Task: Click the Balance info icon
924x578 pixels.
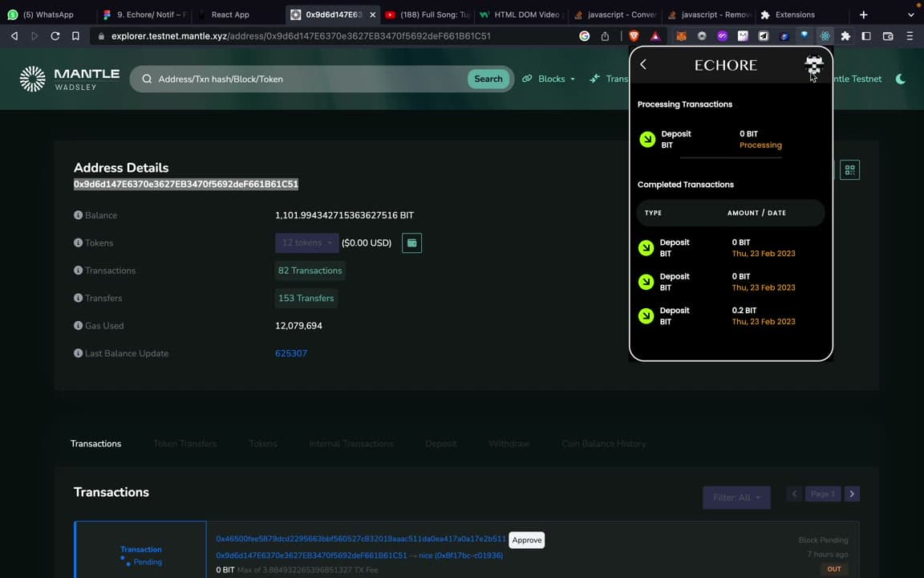Action: pyautogui.click(x=78, y=215)
